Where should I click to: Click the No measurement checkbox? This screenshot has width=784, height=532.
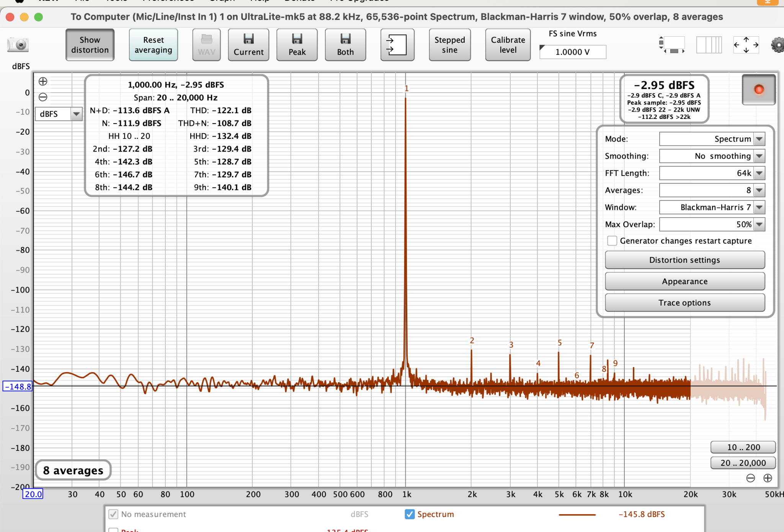[113, 514]
